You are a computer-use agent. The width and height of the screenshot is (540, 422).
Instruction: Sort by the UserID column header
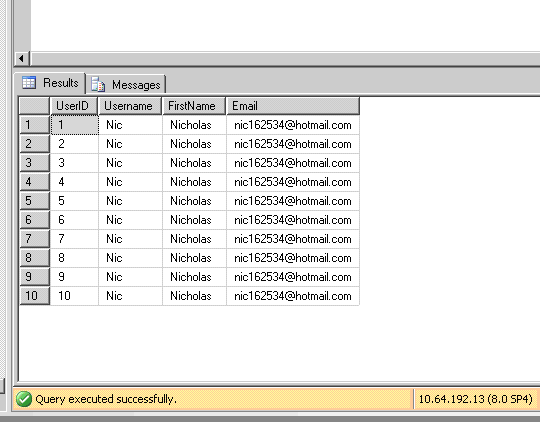click(74, 106)
